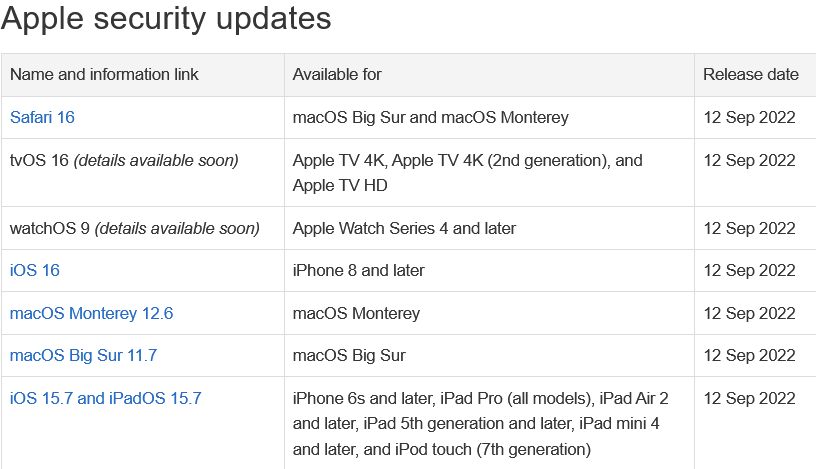816x469 pixels.
Task: Click the Apple security updates heading
Action: [x=166, y=19]
